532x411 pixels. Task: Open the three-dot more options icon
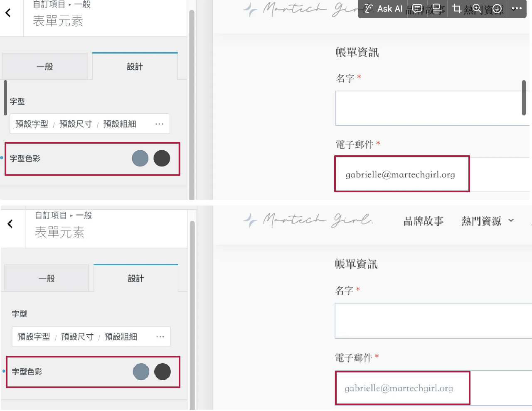(516, 8)
